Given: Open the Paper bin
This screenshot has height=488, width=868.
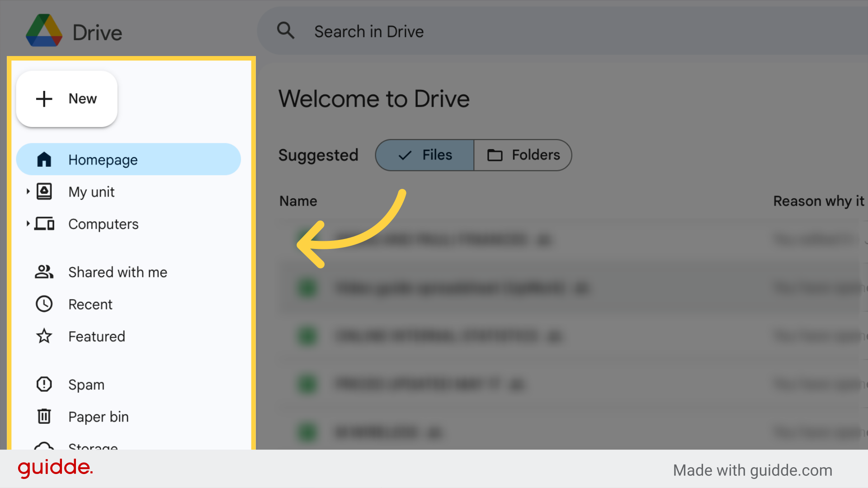Looking at the screenshot, I should click(128, 417).
